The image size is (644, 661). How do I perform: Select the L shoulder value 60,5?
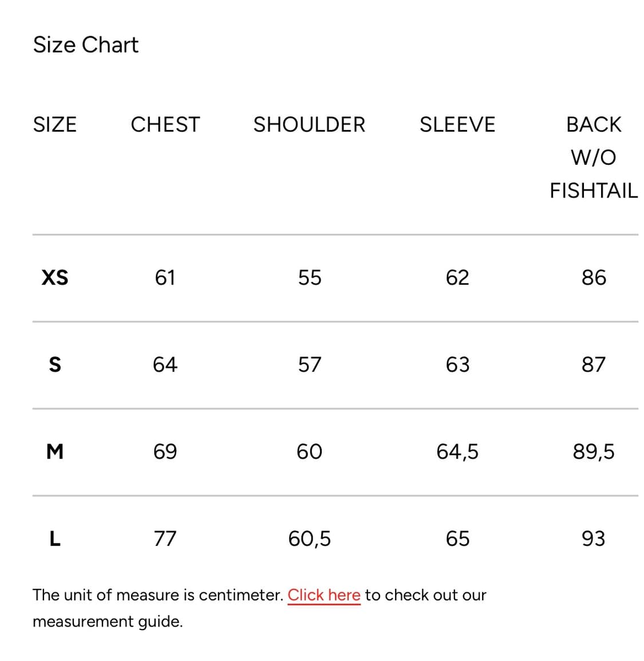(x=309, y=539)
